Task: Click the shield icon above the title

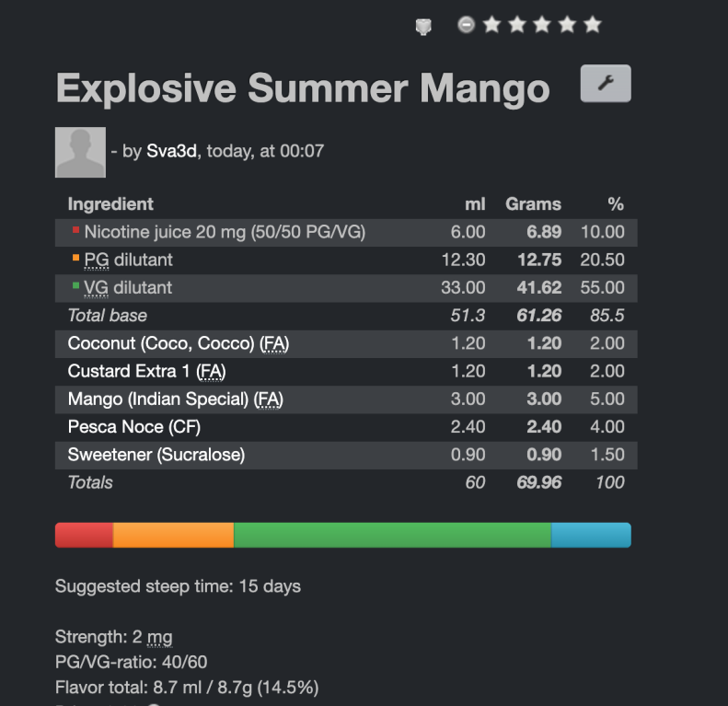Action: tap(423, 27)
